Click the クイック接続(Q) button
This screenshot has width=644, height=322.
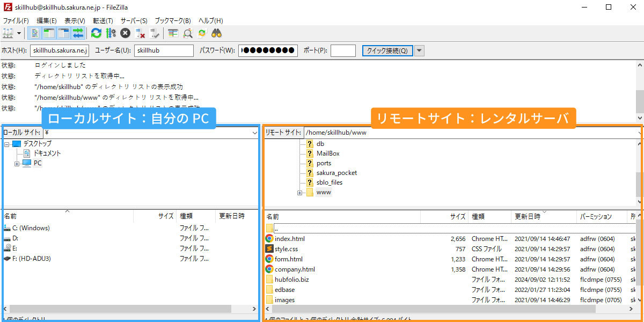387,50
